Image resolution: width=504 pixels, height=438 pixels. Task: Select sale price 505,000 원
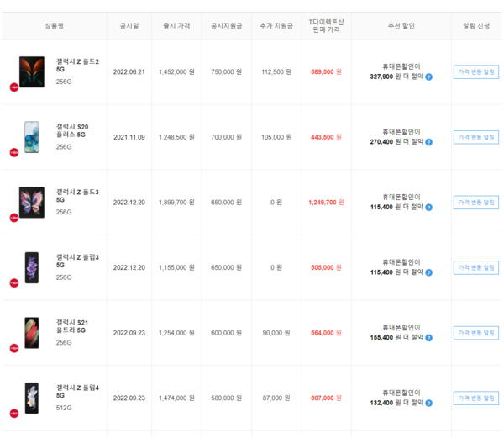click(x=326, y=268)
